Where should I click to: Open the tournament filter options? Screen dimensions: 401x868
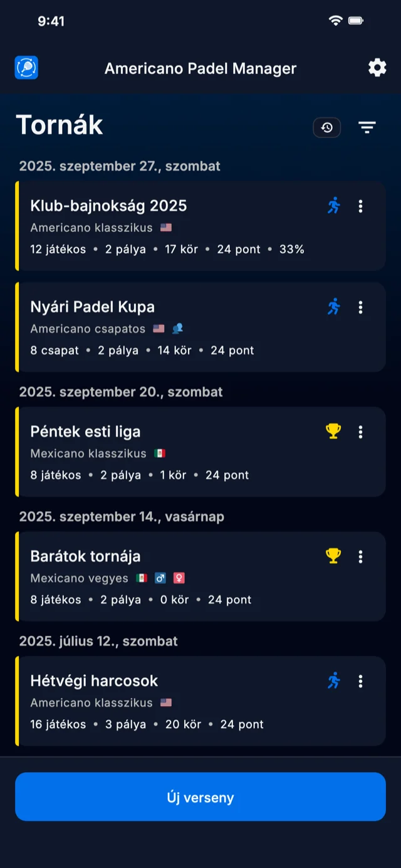(x=367, y=128)
